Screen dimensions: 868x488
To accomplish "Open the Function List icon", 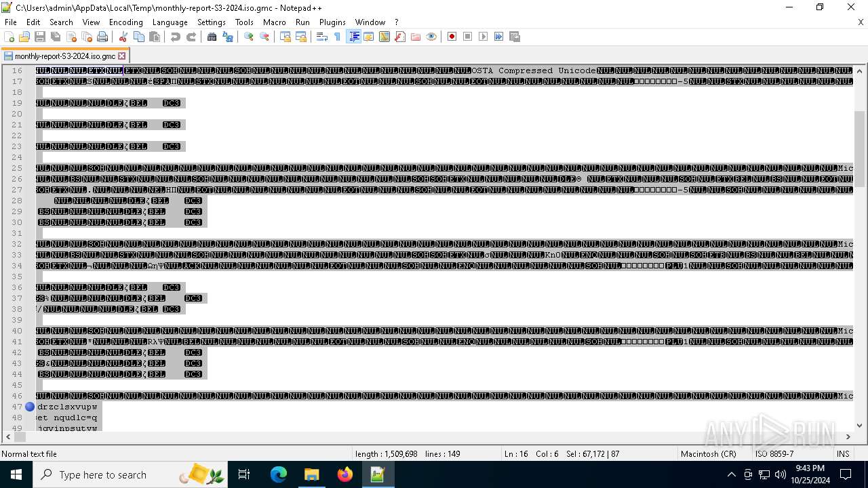I will point(400,37).
